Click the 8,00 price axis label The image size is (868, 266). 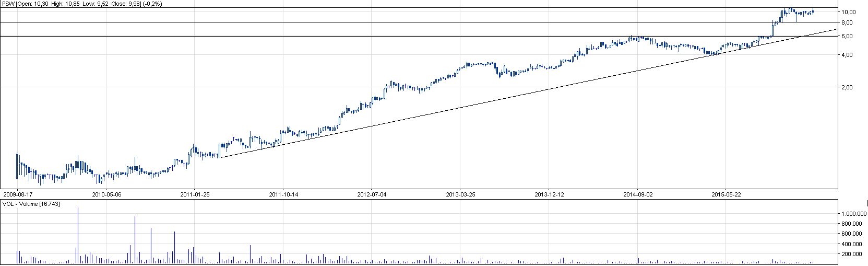pyautogui.click(x=847, y=22)
